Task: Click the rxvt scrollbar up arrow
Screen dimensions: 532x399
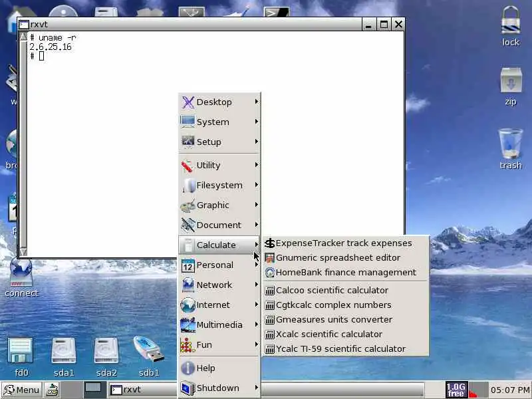Action: [23, 37]
